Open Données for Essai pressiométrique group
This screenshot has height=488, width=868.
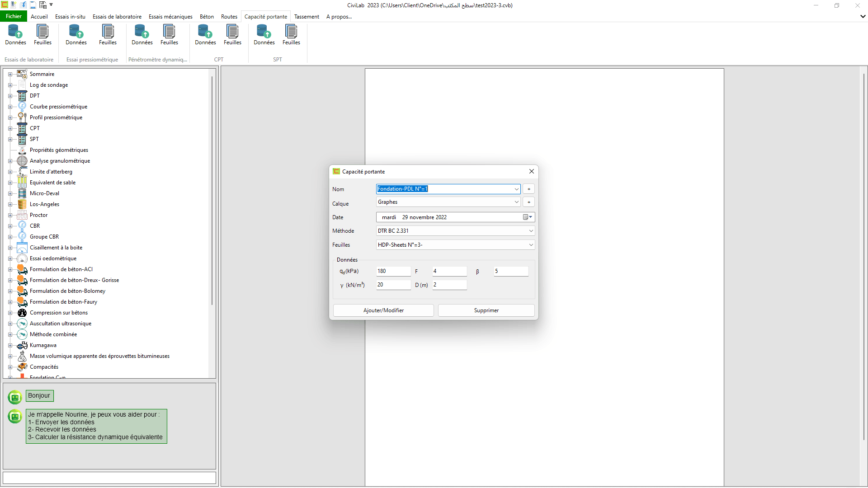tap(76, 35)
